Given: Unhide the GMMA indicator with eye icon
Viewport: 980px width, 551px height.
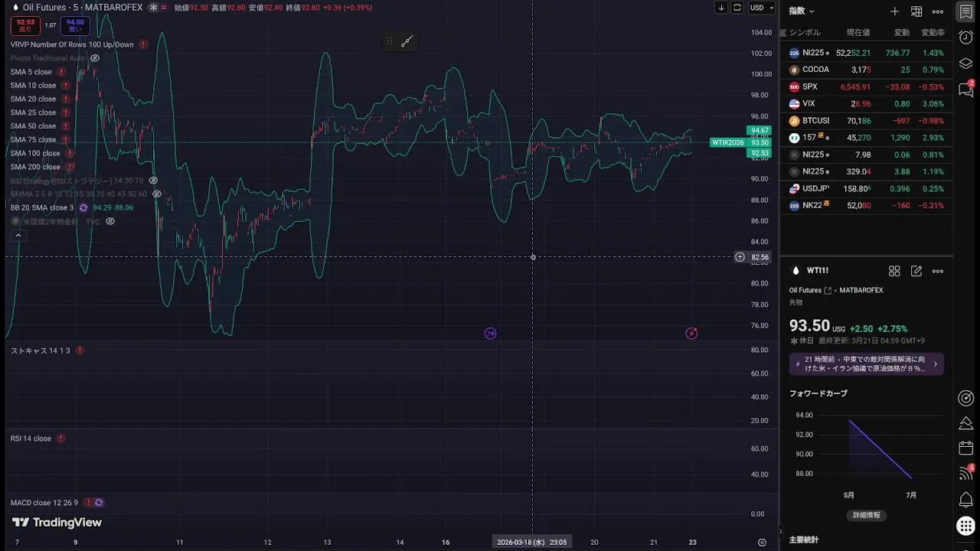Looking at the screenshot, I should coord(157,194).
